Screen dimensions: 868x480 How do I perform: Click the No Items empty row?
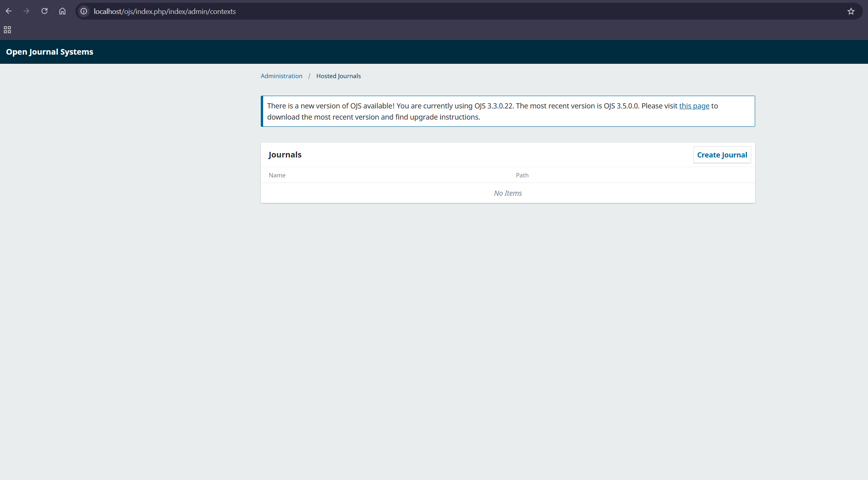[508, 193]
